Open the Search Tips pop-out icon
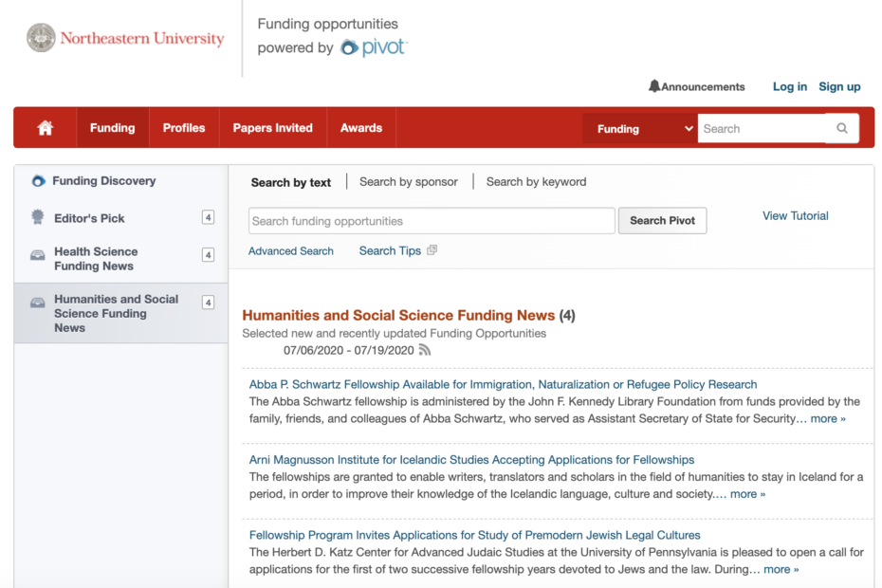The image size is (882, 588). click(432, 249)
